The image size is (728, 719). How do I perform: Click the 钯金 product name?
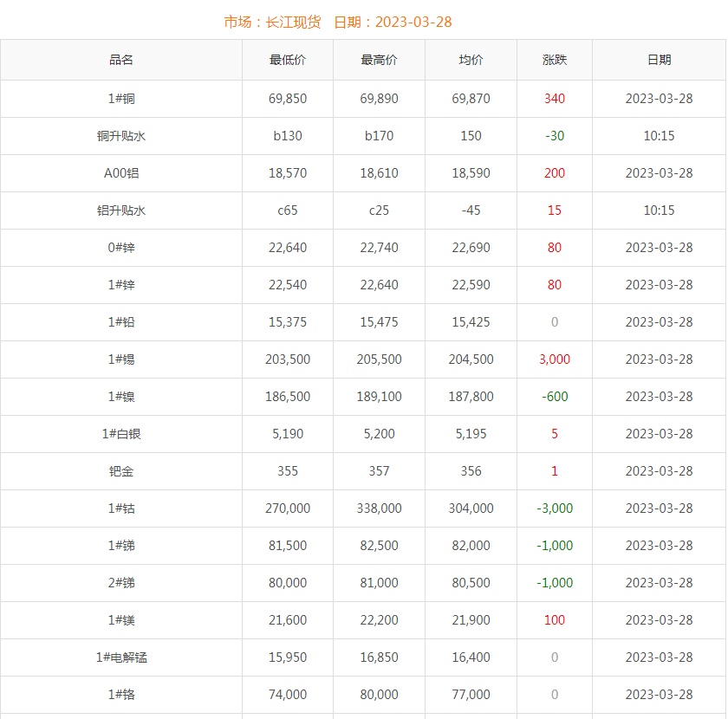coord(121,471)
